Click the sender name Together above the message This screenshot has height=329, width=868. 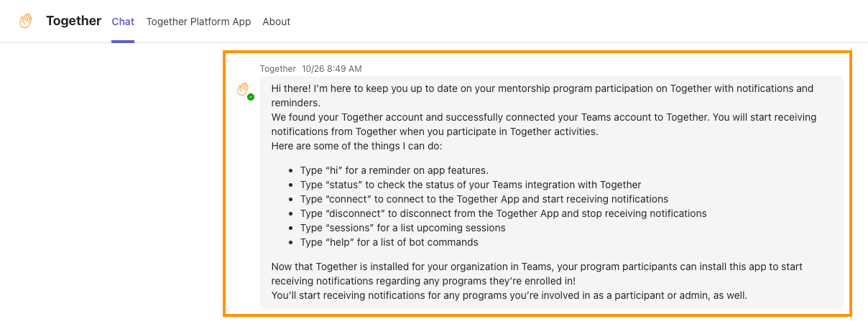(278, 69)
